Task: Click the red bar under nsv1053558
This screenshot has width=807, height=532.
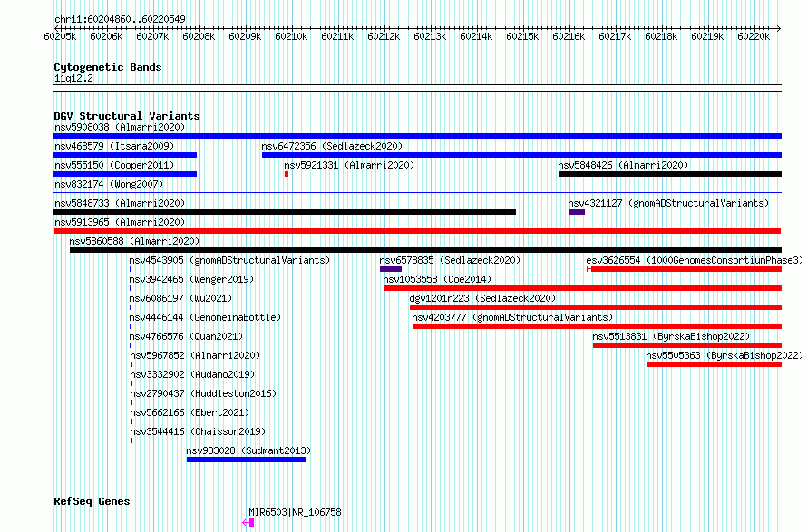Action: click(x=583, y=288)
